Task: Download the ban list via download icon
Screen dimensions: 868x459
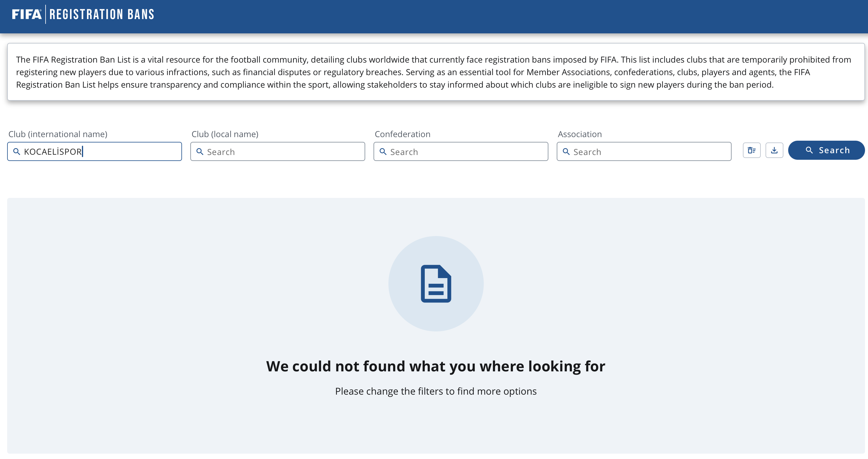Action: coord(774,150)
